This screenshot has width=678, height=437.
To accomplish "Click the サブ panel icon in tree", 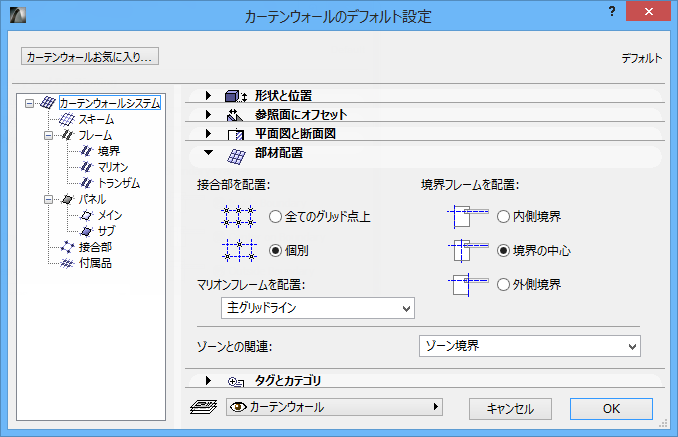I will pos(86,231).
